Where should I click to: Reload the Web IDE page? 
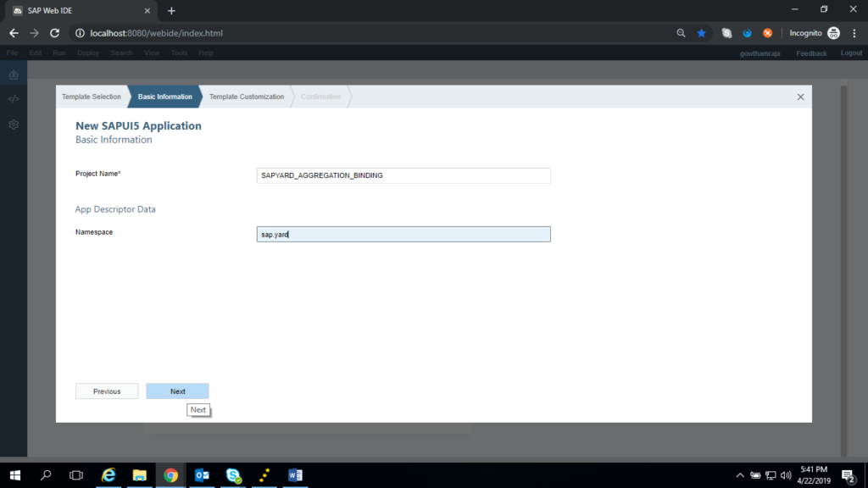[54, 33]
